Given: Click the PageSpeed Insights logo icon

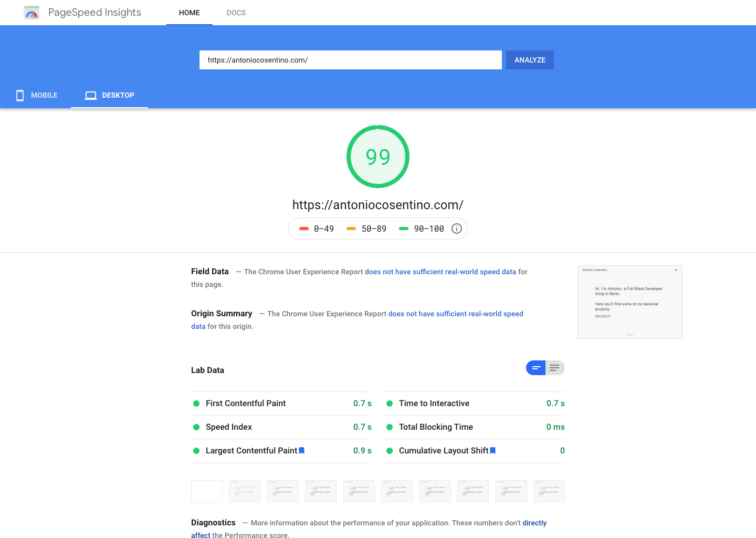Looking at the screenshot, I should pos(31,13).
